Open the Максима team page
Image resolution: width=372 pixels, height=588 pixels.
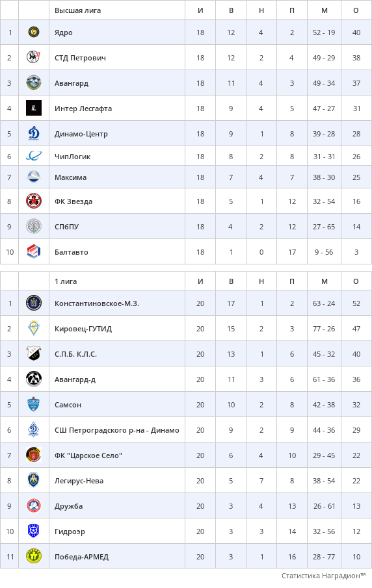[71, 177]
